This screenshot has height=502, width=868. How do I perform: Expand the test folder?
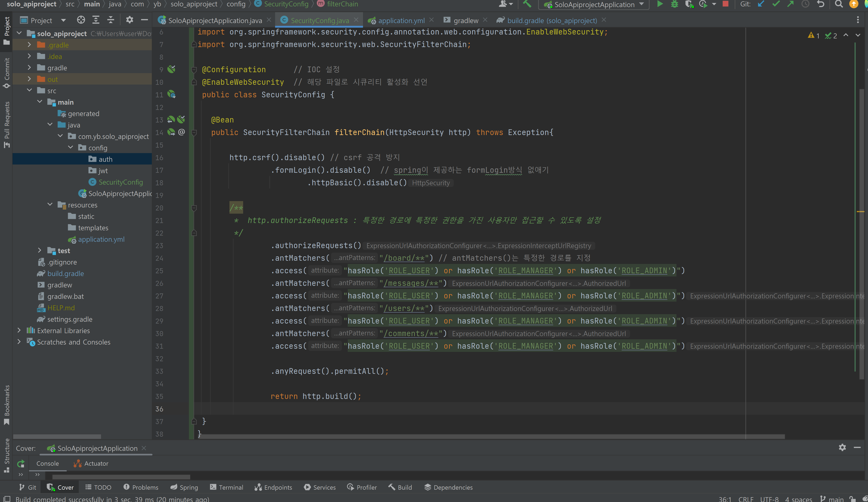40,250
